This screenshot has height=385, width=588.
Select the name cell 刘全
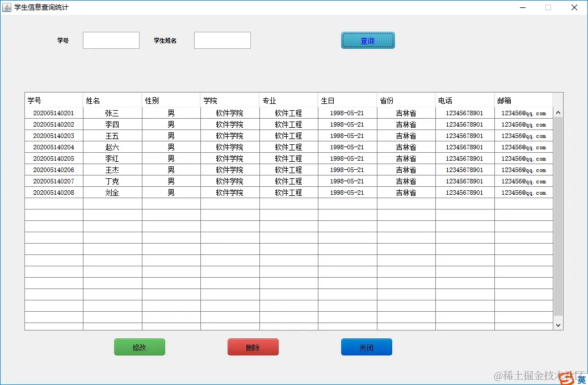point(112,192)
